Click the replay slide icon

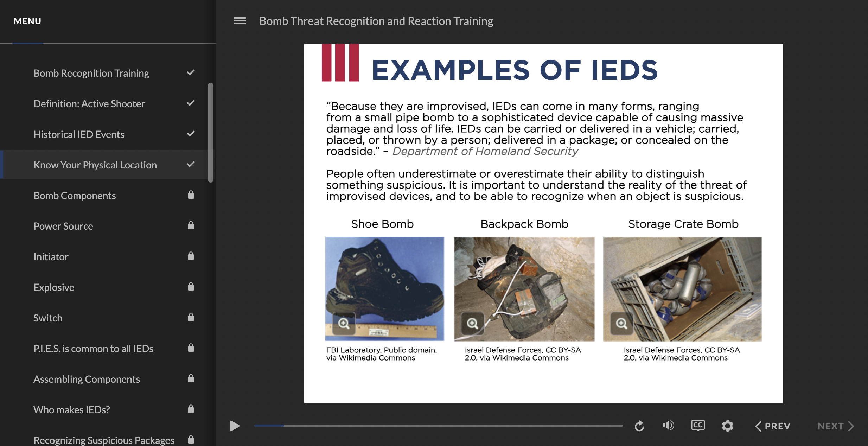[639, 426]
